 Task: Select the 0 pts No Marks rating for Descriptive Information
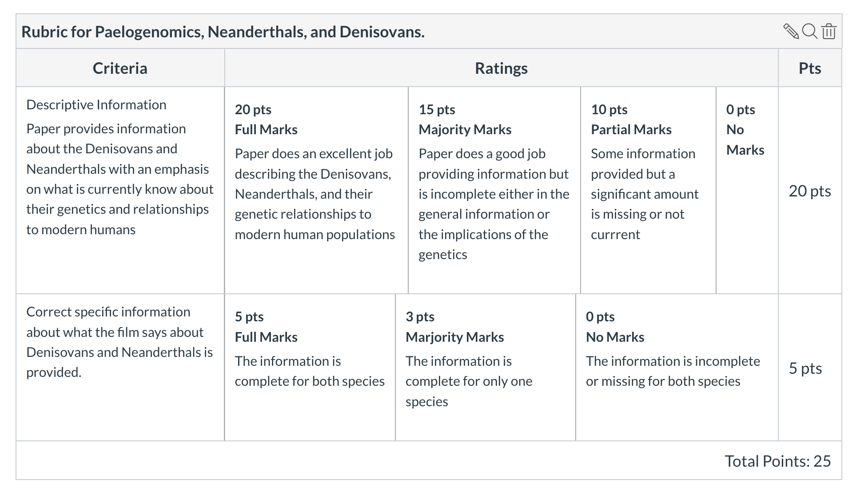747,190
